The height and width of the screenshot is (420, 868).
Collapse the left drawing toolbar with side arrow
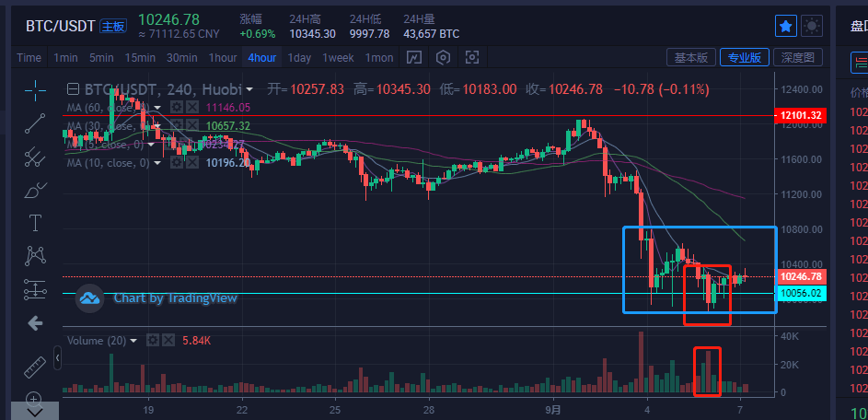[57, 358]
